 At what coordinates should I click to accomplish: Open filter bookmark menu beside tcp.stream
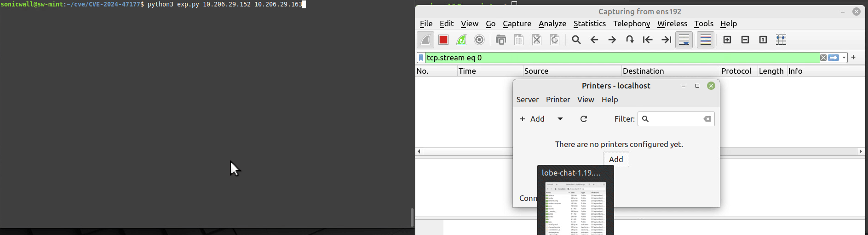[420, 58]
